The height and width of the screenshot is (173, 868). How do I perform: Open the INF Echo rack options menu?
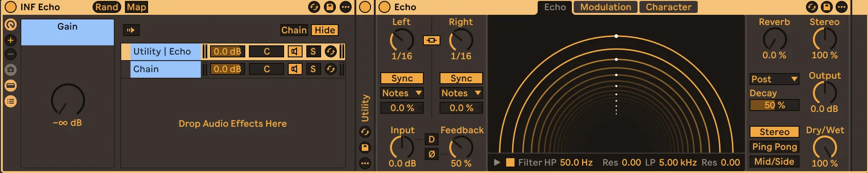pos(346,7)
